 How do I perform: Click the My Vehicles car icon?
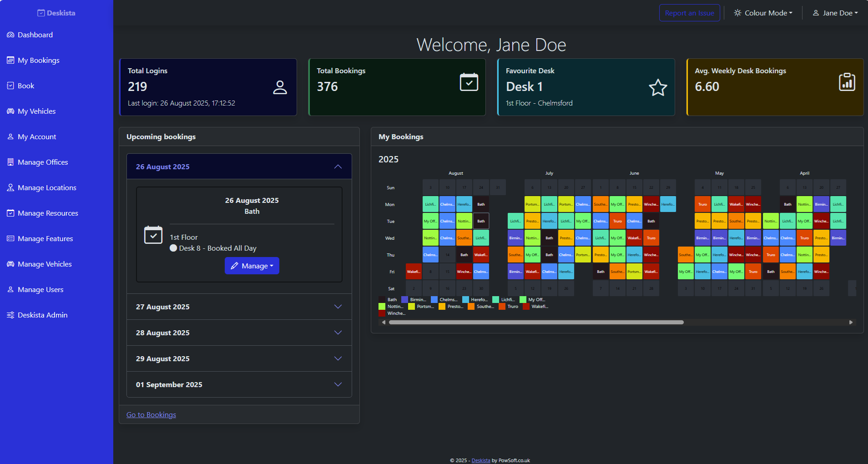coord(10,111)
